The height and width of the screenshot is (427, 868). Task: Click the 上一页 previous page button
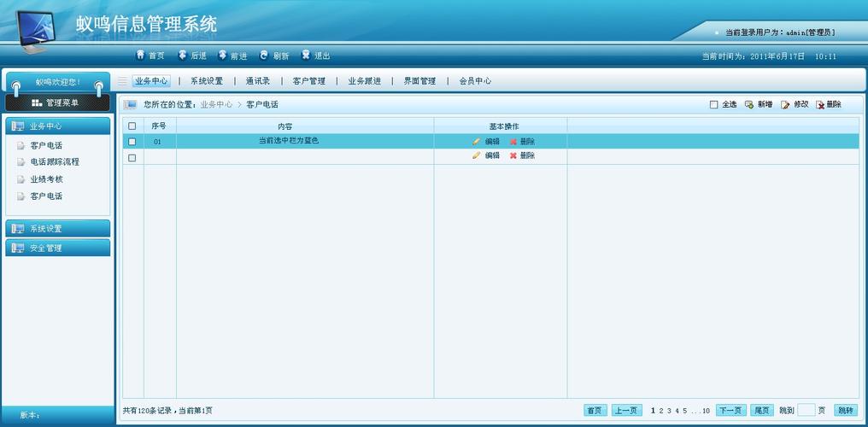click(x=626, y=411)
